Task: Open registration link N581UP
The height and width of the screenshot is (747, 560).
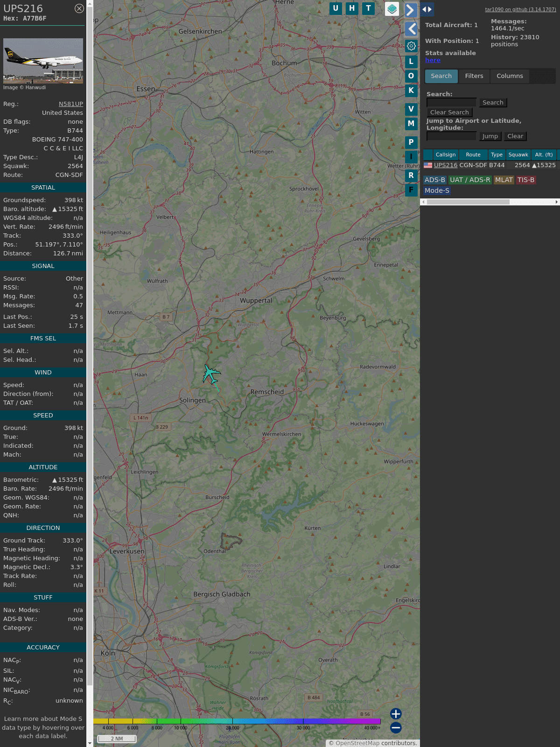Action: click(x=71, y=104)
